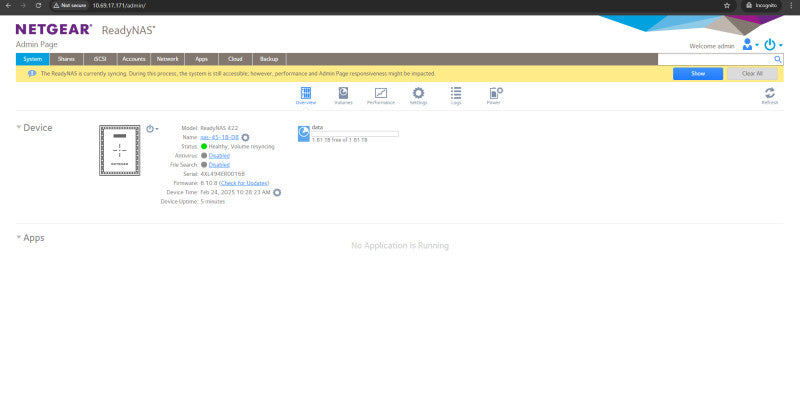Click the Check for Updates link

click(x=244, y=183)
